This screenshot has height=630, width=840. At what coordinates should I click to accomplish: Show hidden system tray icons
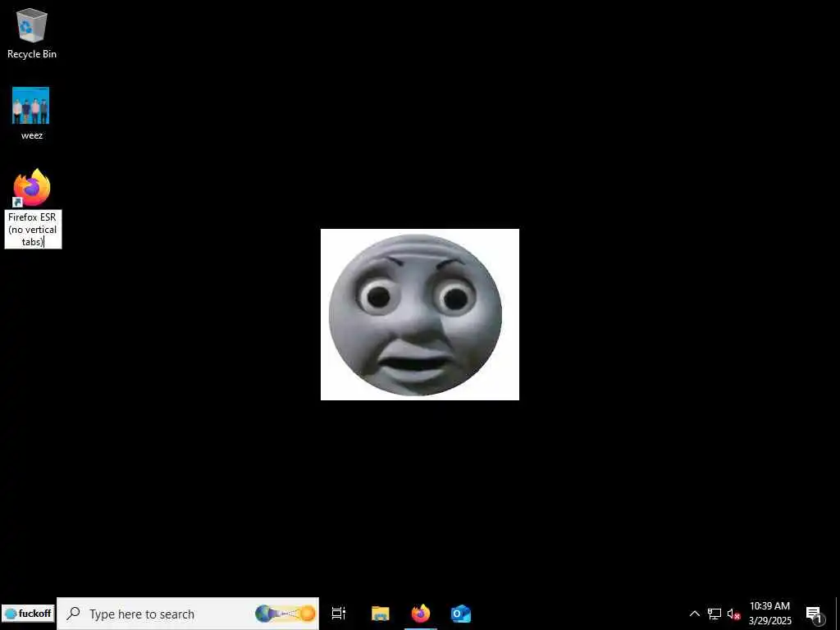(x=694, y=614)
